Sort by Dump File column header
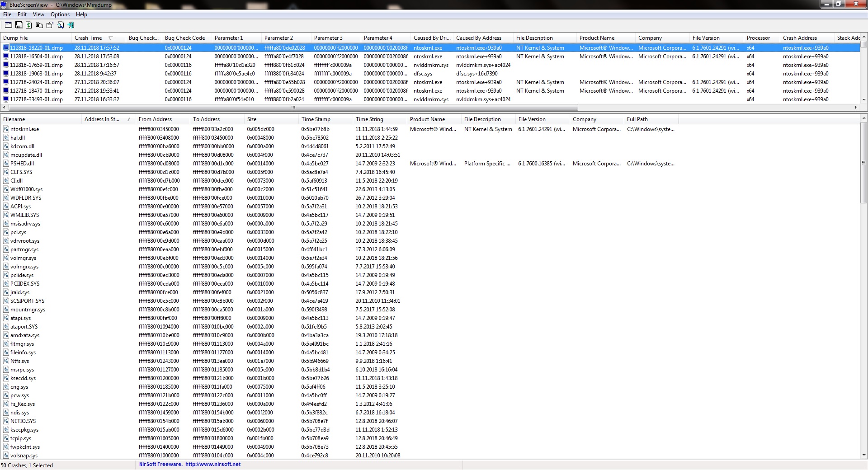868x470 pixels. tap(36, 38)
